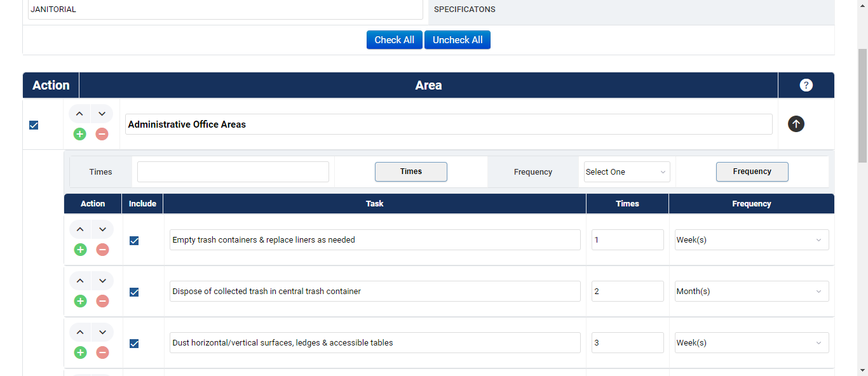Click the black up-arrow icon beside Administrative Office Areas
The height and width of the screenshot is (376, 868).
click(x=796, y=124)
